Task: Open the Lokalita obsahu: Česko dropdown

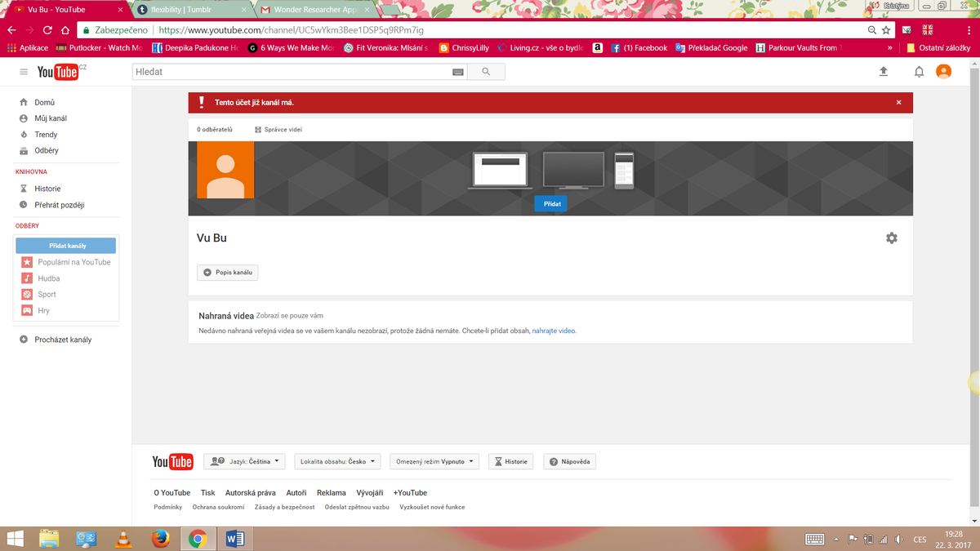Action: coord(337,461)
